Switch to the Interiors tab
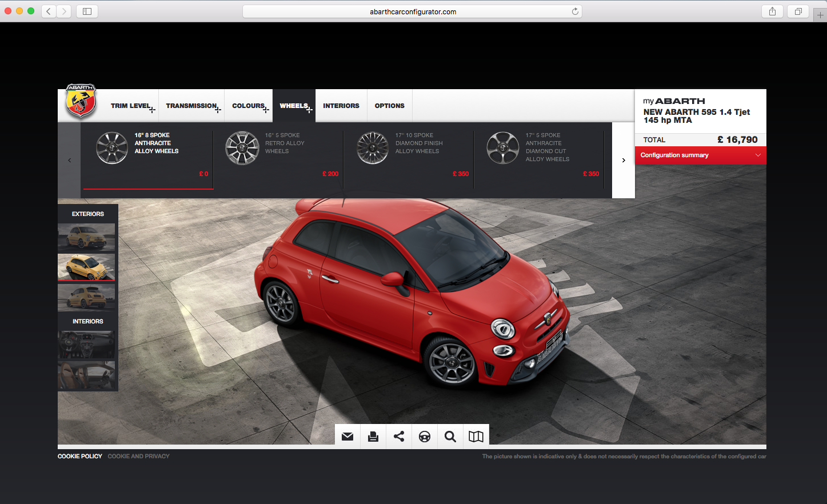Screen dimensions: 827x504 point(341,106)
